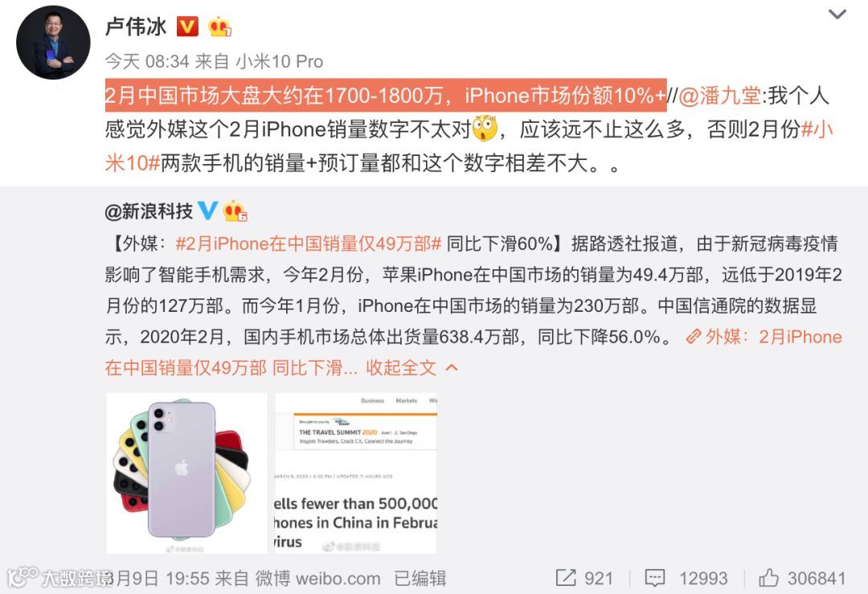
Task: Click the crown membership icon next to 卢伟冰
Action: click(x=219, y=26)
